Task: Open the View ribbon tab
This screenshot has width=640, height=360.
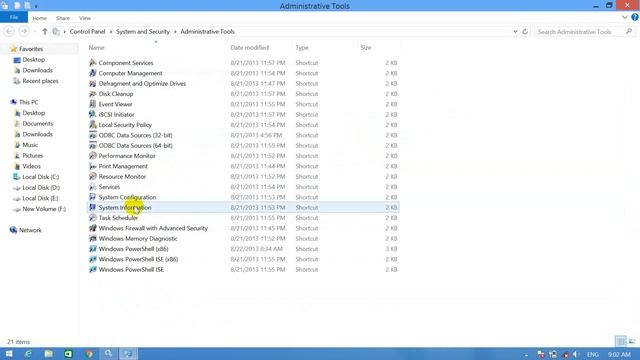Action: tap(85, 18)
